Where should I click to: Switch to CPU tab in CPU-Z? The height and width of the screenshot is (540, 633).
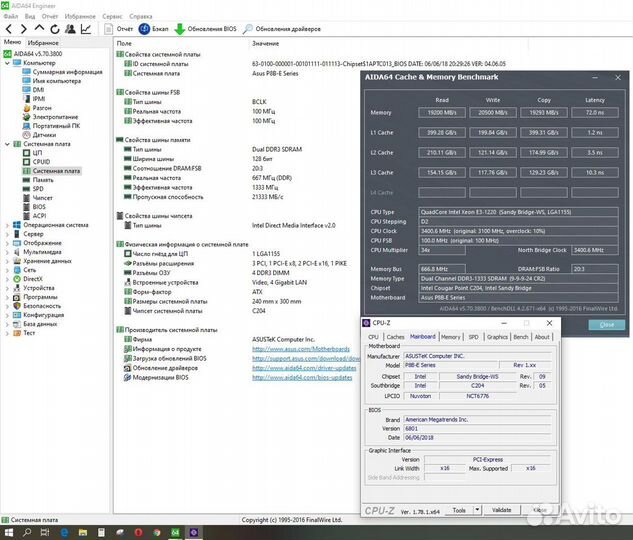click(x=373, y=337)
